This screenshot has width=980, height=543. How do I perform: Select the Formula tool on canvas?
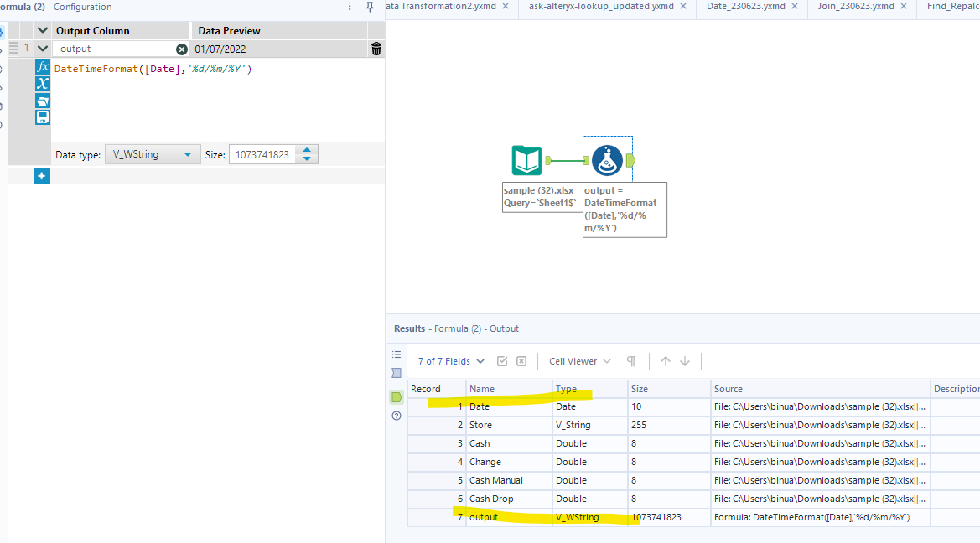click(x=607, y=160)
